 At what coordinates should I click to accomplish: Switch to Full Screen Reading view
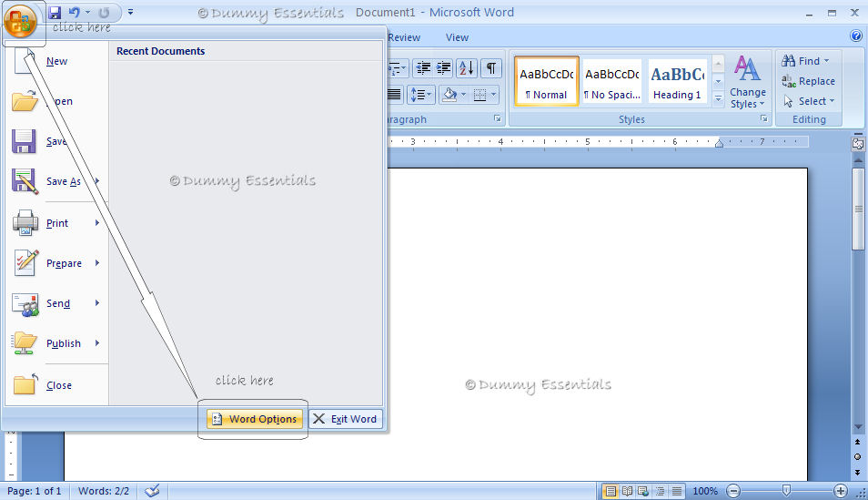tap(627, 491)
